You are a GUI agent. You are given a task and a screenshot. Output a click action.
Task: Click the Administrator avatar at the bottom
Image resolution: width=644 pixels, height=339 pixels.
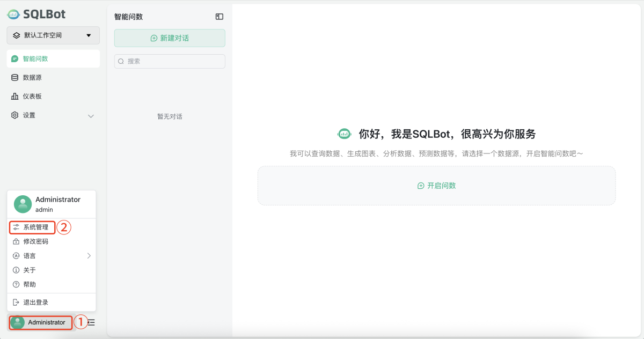[x=17, y=322]
